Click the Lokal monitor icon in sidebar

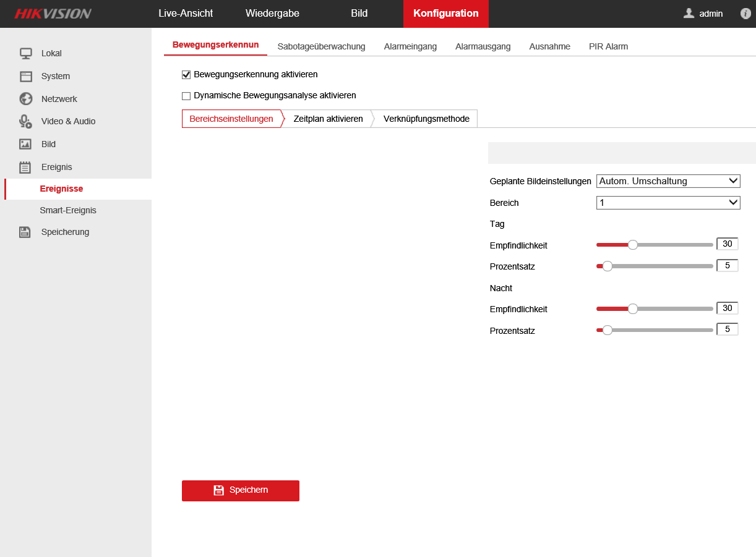(x=25, y=54)
